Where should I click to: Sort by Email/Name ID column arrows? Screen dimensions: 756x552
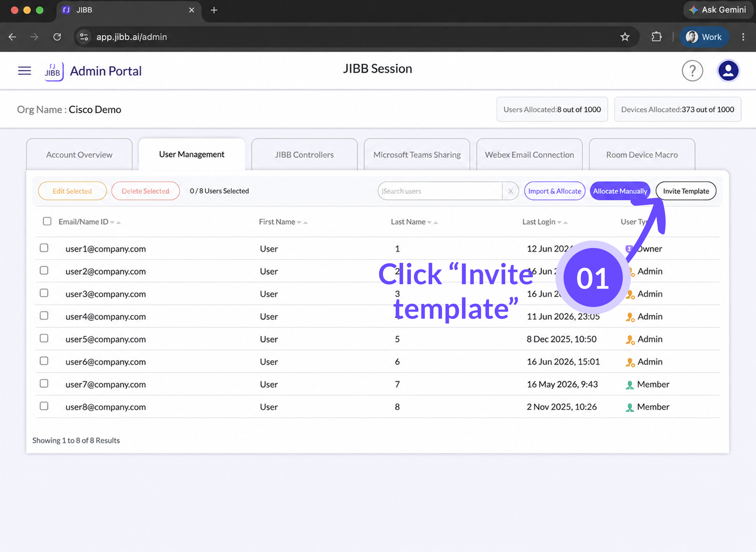tap(115, 223)
